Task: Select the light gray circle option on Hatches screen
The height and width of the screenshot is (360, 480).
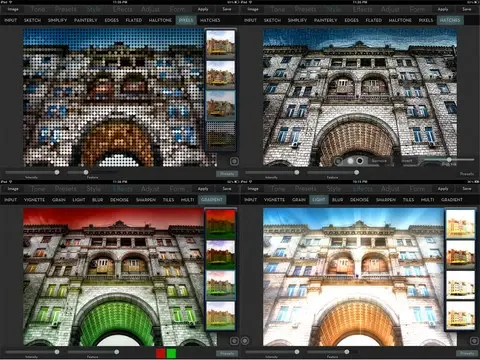Action: coord(350,161)
